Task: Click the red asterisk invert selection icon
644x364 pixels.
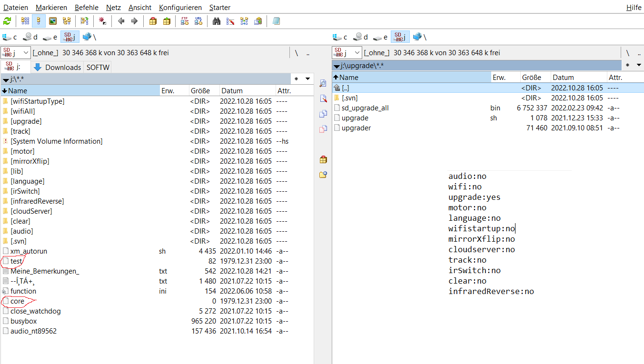Action: (102, 21)
